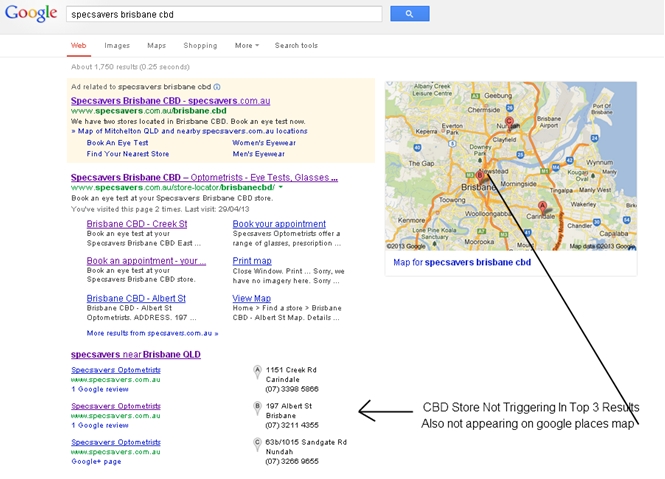665x479 pixels.
Task: Click the blue search magnifier button
Action: click(410, 14)
